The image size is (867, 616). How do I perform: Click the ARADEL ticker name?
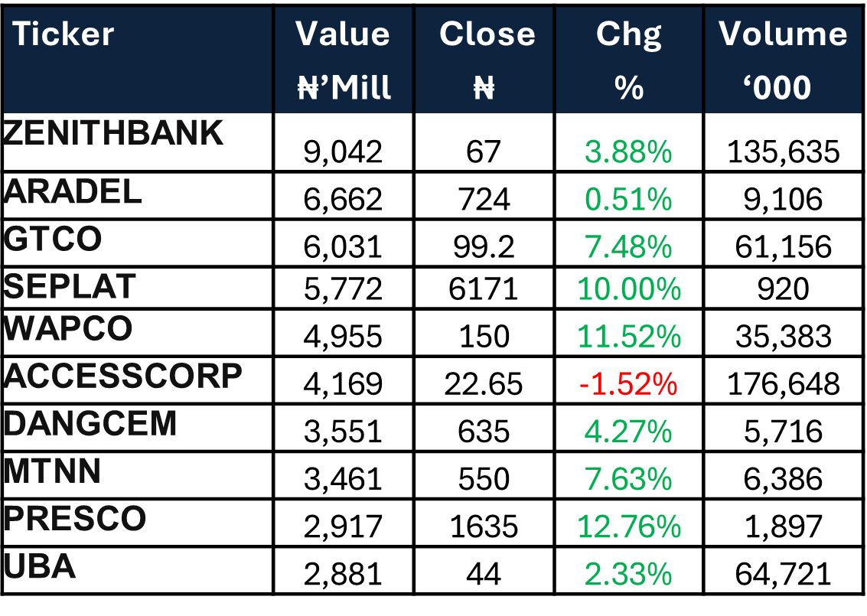pos(73,191)
